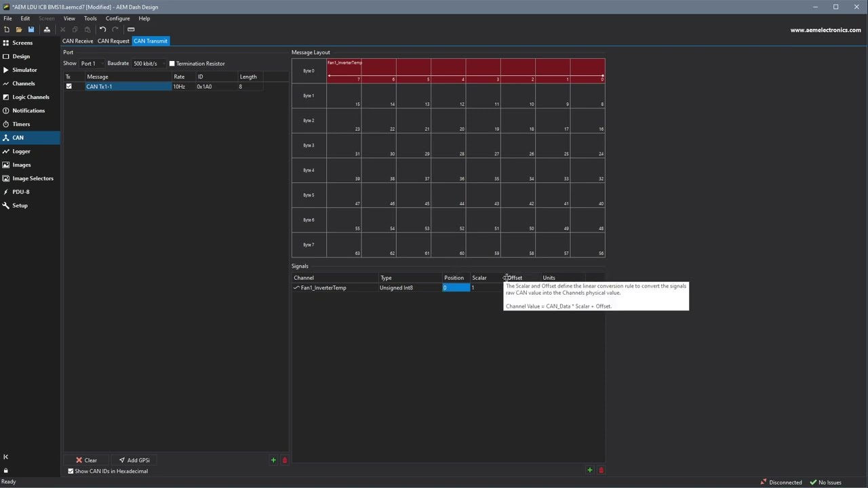868x488 pixels.
Task: Click the ruler toolbar icon
Action: [x=131, y=29]
